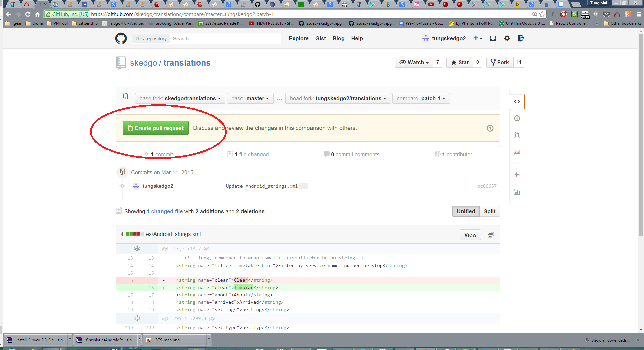Open the Issues sidebar icon

[x=517, y=118]
